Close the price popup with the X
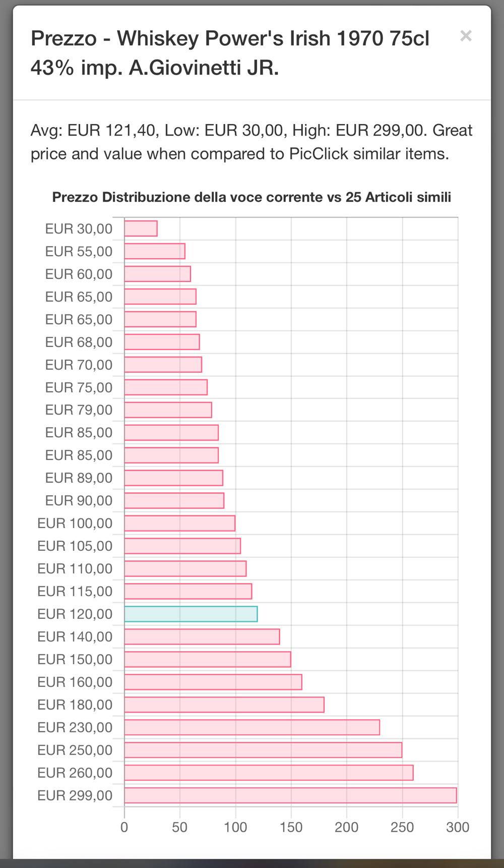The width and height of the screenshot is (504, 868). point(466,36)
